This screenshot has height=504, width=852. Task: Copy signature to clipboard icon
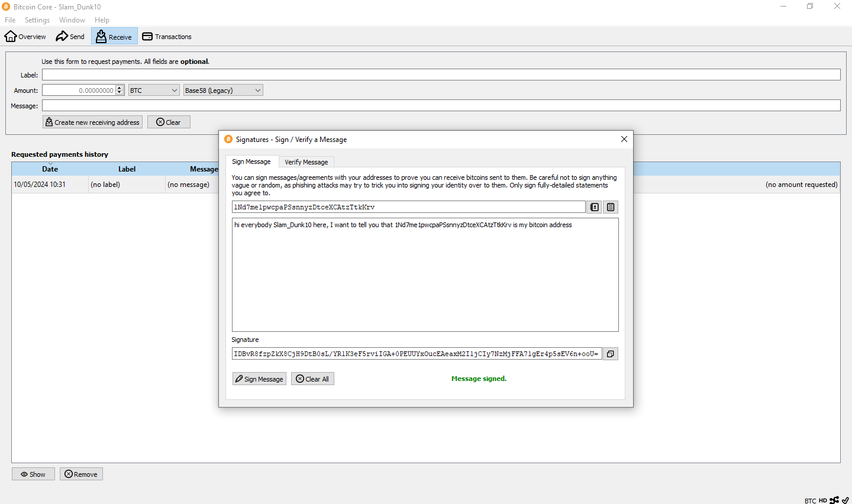pos(611,354)
